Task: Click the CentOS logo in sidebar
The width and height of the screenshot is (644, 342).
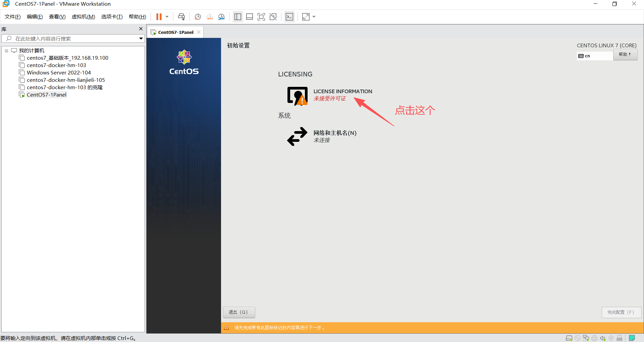Action: click(184, 62)
